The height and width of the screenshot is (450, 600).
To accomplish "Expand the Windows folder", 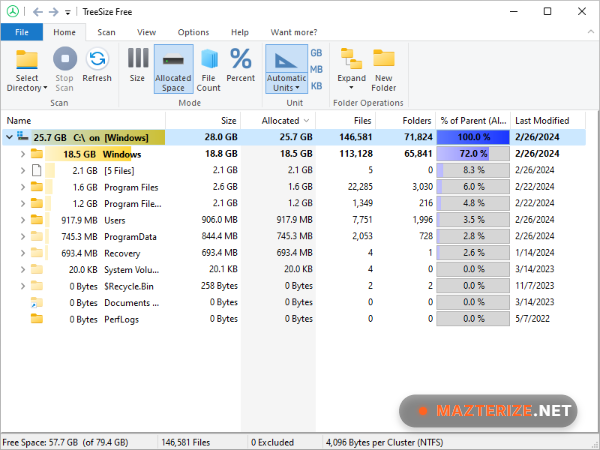I will click(23, 154).
